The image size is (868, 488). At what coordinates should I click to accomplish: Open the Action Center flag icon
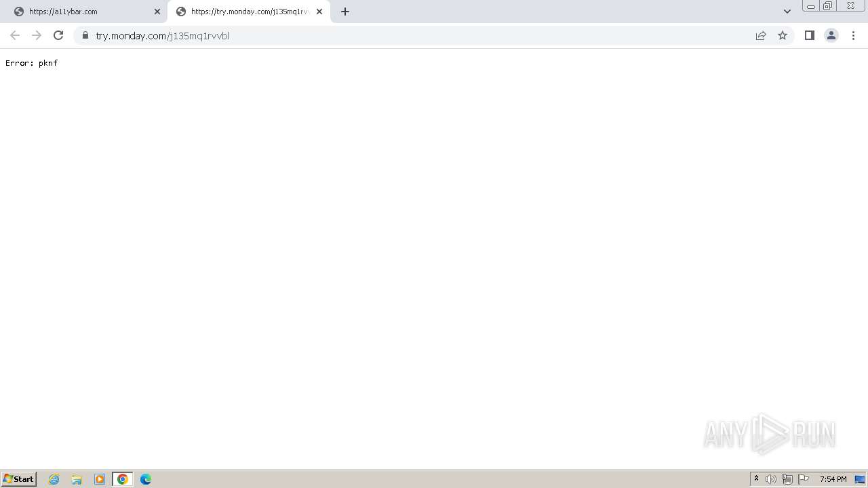pyautogui.click(x=804, y=479)
